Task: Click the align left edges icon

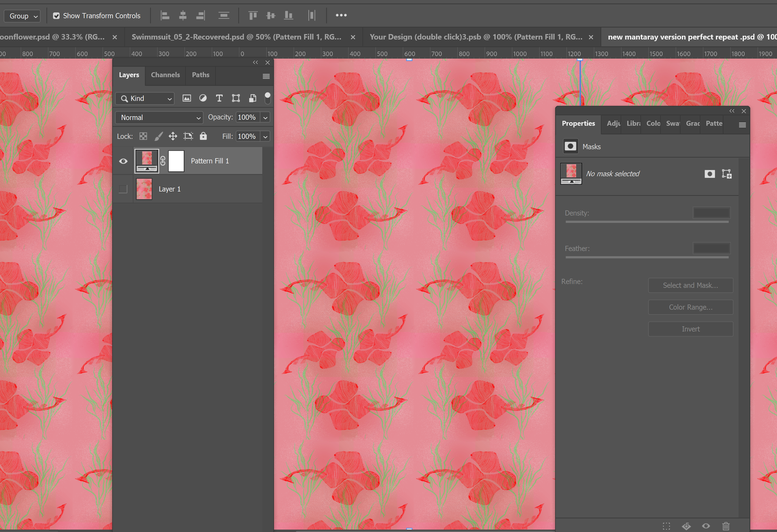Action: (x=165, y=15)
